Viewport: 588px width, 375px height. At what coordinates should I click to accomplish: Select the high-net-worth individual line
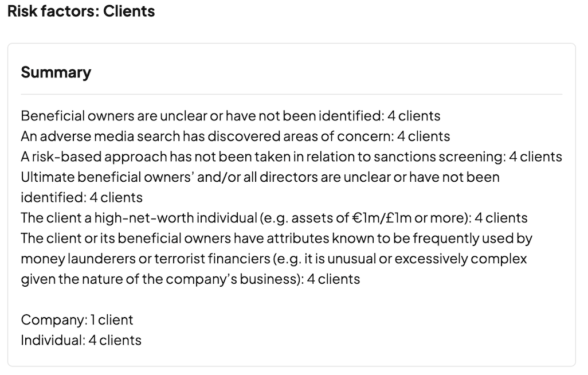click(x=274, y=218)
